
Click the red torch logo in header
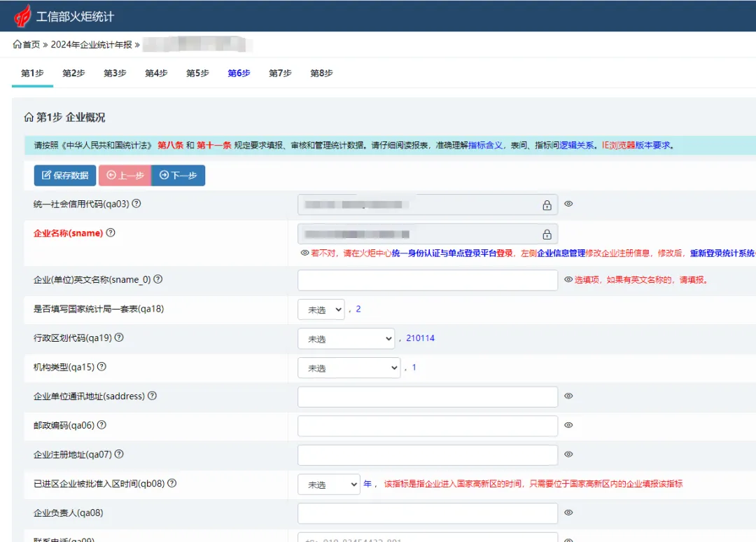coord(22,16)
